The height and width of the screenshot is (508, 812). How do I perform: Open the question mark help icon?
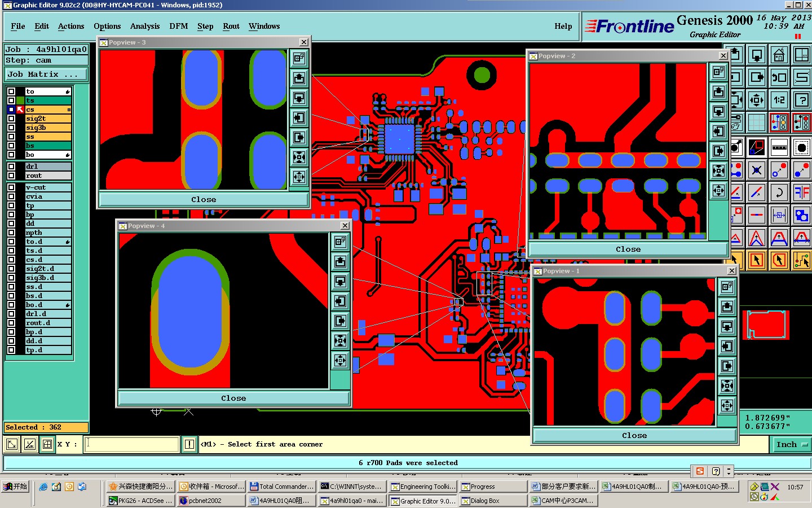pyautogui.click(x=801, y=100)
